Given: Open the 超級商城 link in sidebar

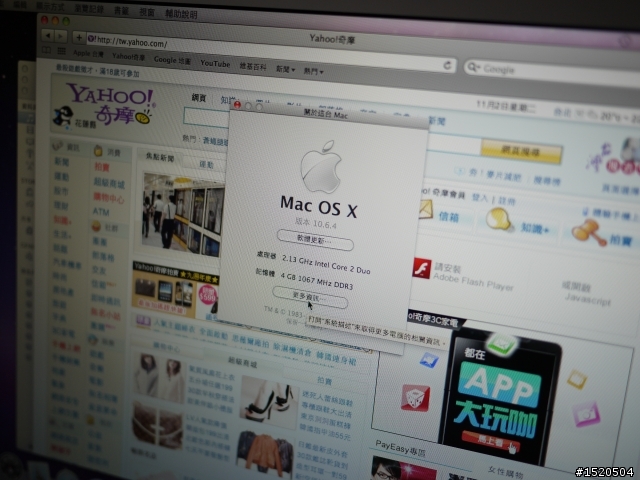Looking at the screenshot, I should pyautogui.click(x=109, y=183).
